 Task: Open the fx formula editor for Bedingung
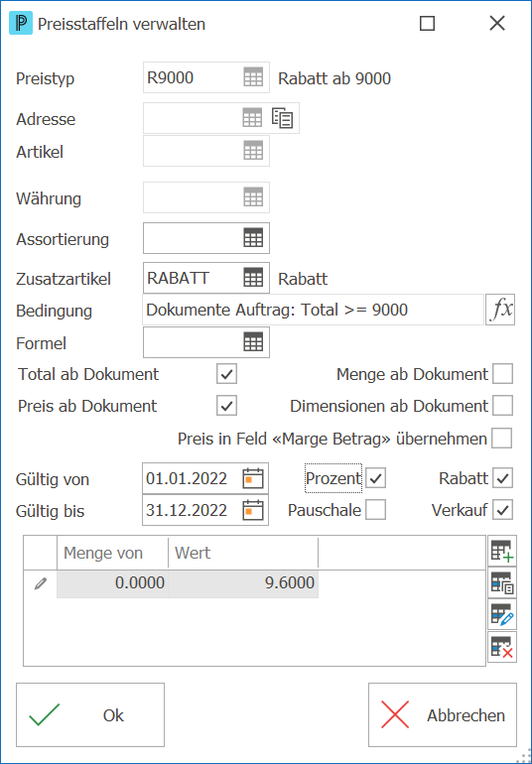coord(501,310)
